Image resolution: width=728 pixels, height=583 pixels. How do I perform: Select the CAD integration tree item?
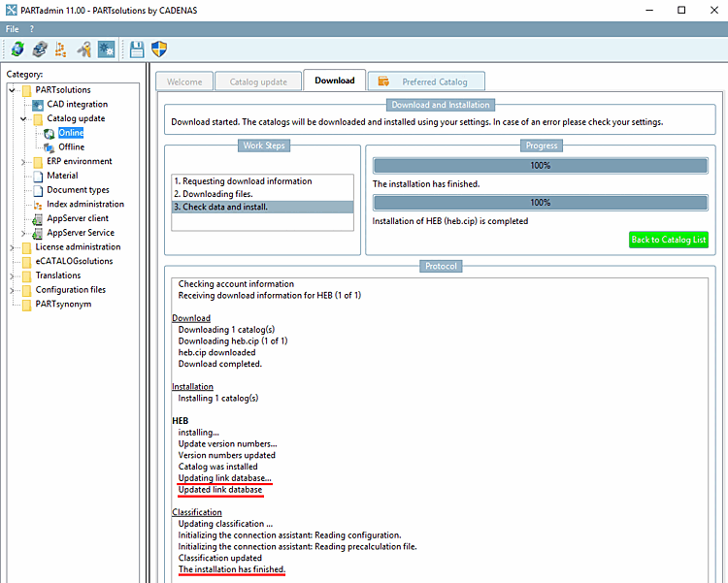click(x=77, y=104)
